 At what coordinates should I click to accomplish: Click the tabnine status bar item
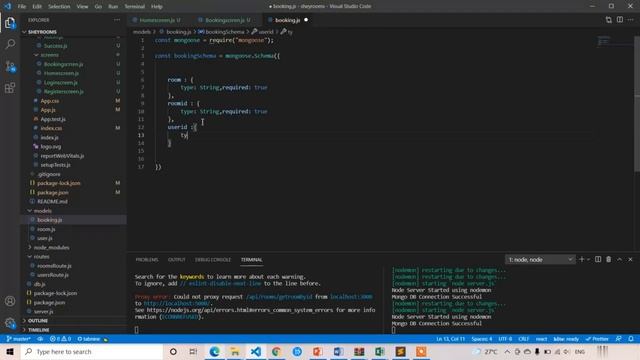tap(92, 339)
